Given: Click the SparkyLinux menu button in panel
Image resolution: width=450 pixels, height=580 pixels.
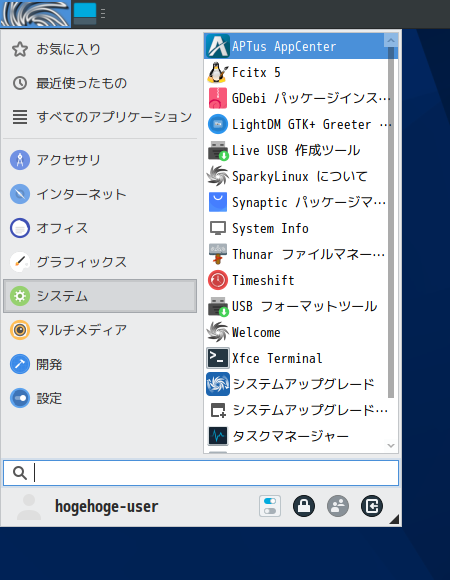Looking at the screenshot, I should click(35, 14).
